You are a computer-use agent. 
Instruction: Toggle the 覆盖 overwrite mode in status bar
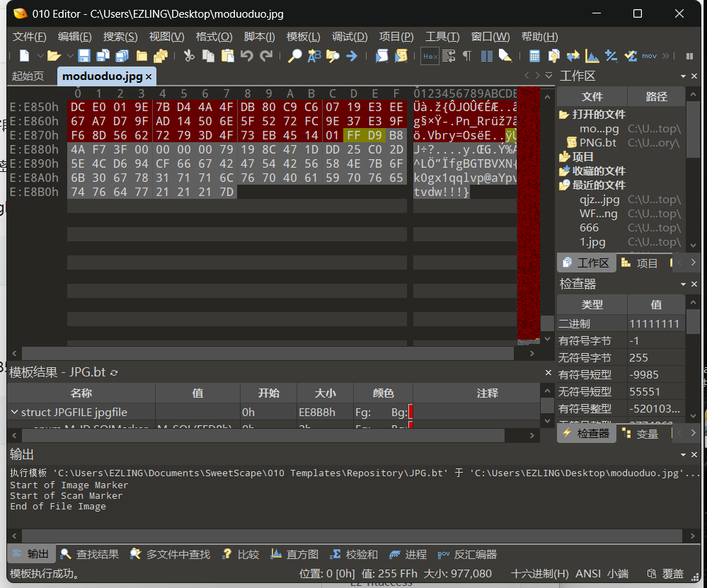tap(673, 574)
